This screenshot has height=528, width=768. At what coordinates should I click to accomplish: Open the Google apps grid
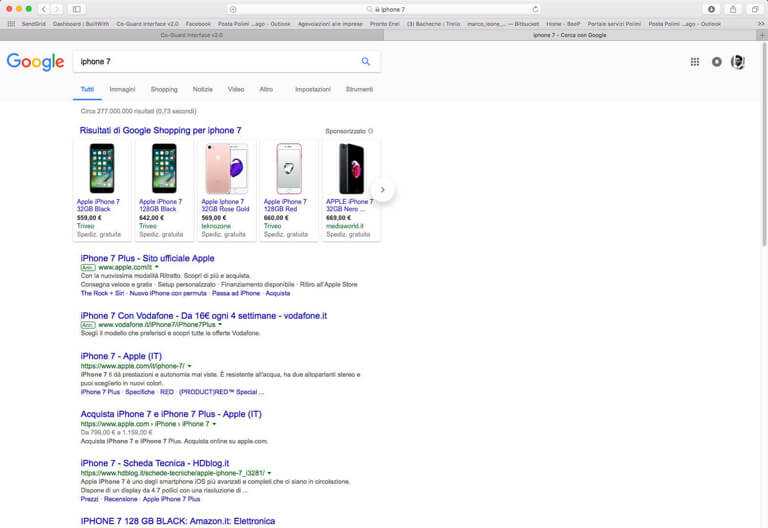pos(695,62)
